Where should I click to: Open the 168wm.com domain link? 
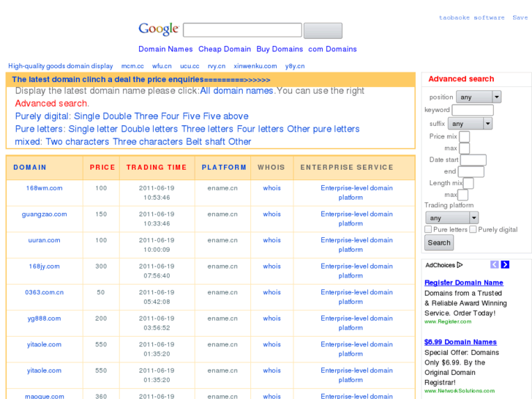coord(45,188)
